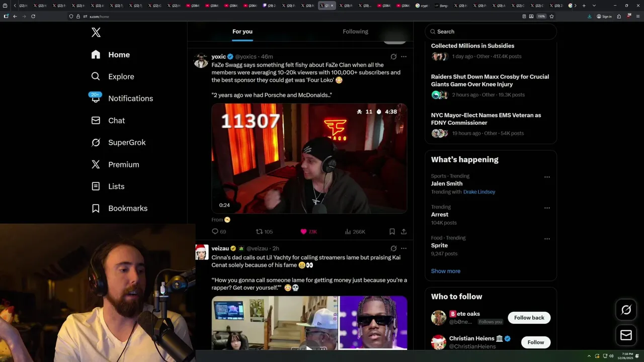Open yoxic's profile avatar

click(x=201, y=61)
